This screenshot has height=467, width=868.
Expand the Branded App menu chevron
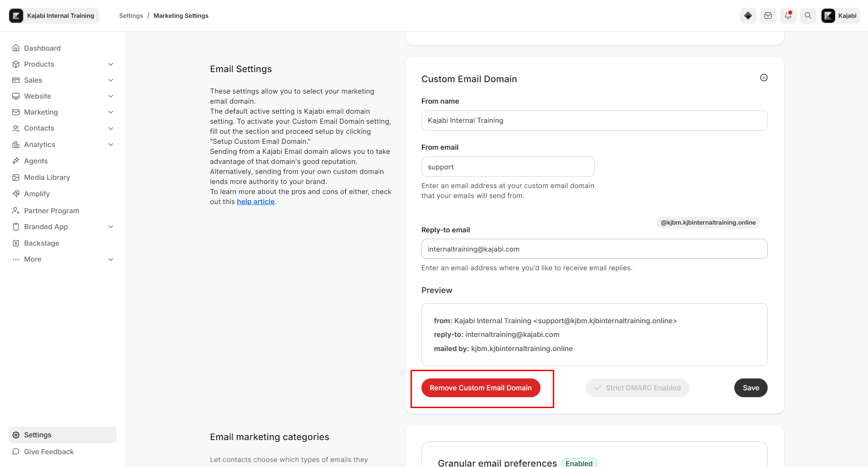coord(111,227)
